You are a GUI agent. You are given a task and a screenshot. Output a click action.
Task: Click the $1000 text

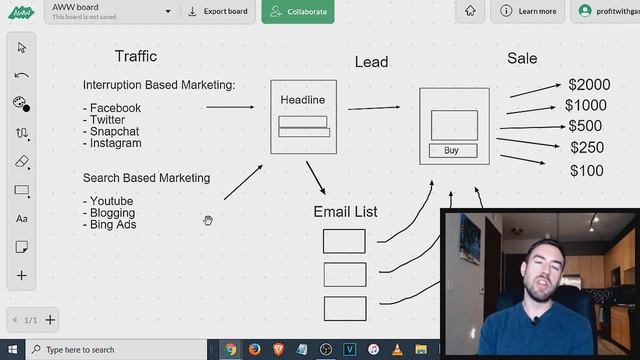click(x=586, y=105)
